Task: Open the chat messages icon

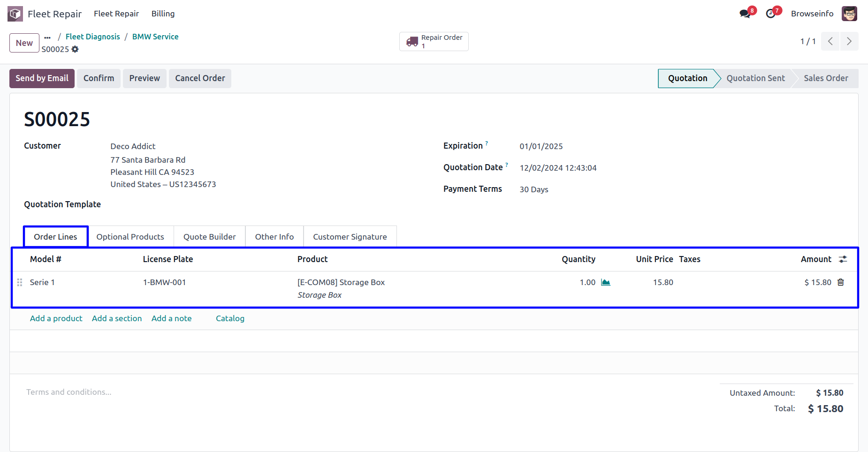Action: click(745, 14)
